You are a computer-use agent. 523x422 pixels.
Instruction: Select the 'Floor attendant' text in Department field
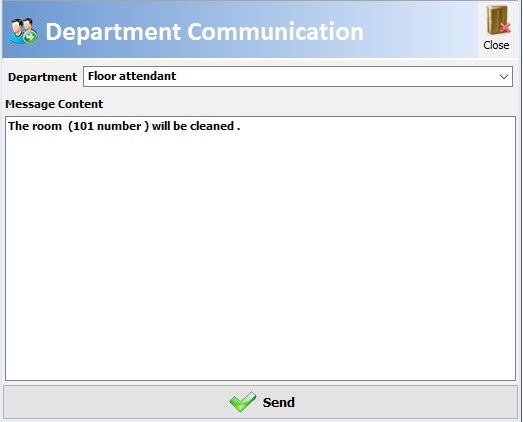click(x=132, y=76)
